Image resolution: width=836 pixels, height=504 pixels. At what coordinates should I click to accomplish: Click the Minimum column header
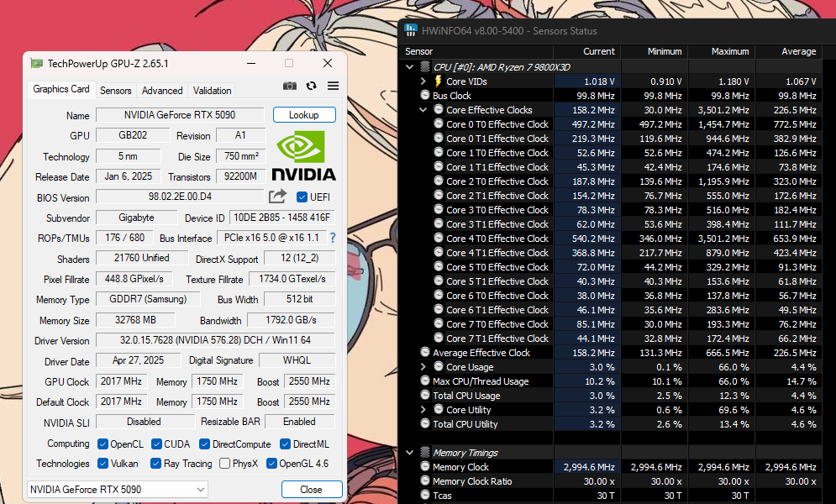coord(655,51)
